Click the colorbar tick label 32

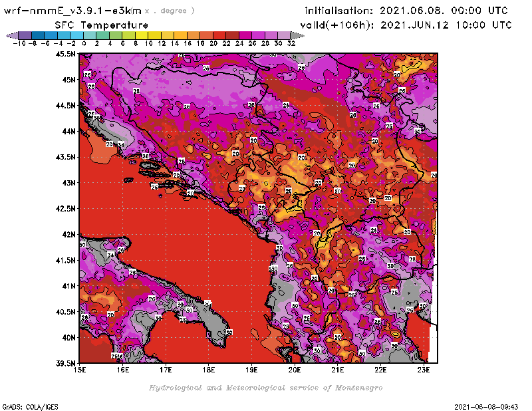pyautogui.click(x=291, y=43)
